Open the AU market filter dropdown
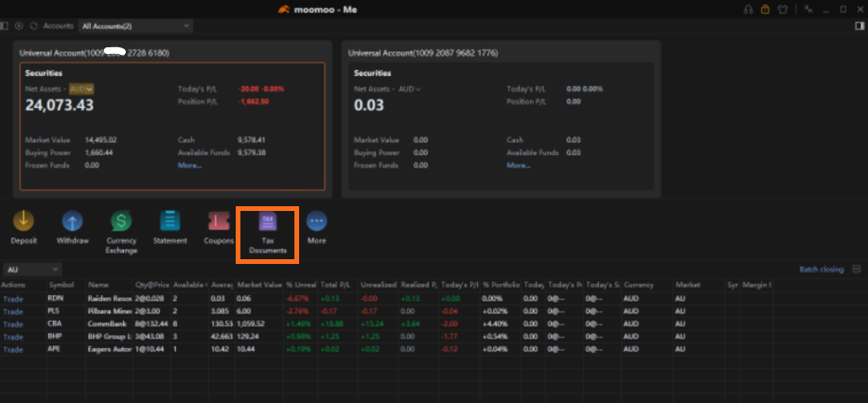The image size is (868, 403). (x=33, y=270)
